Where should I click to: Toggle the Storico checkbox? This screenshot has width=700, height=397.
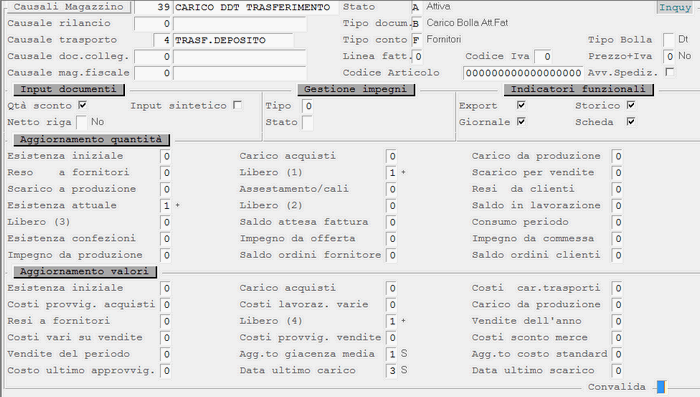tap(631, 105)
